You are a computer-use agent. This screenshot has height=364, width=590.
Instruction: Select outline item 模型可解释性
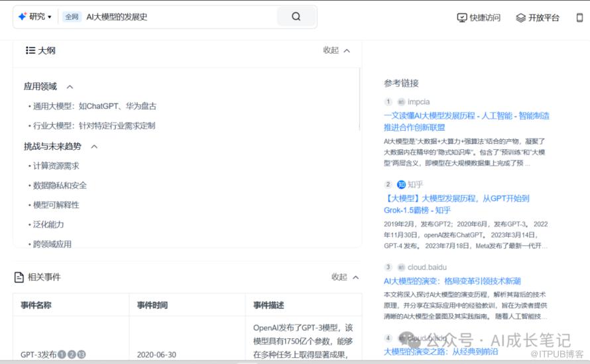56,205
